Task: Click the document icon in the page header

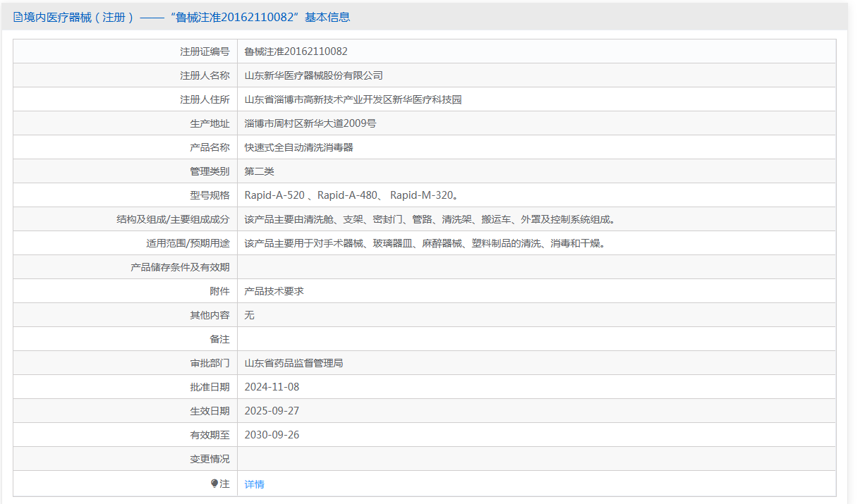Action: [18, 17]
